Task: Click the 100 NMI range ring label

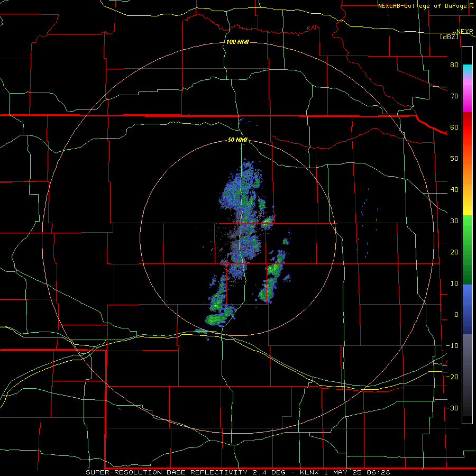Action: [x=237, y=42]
